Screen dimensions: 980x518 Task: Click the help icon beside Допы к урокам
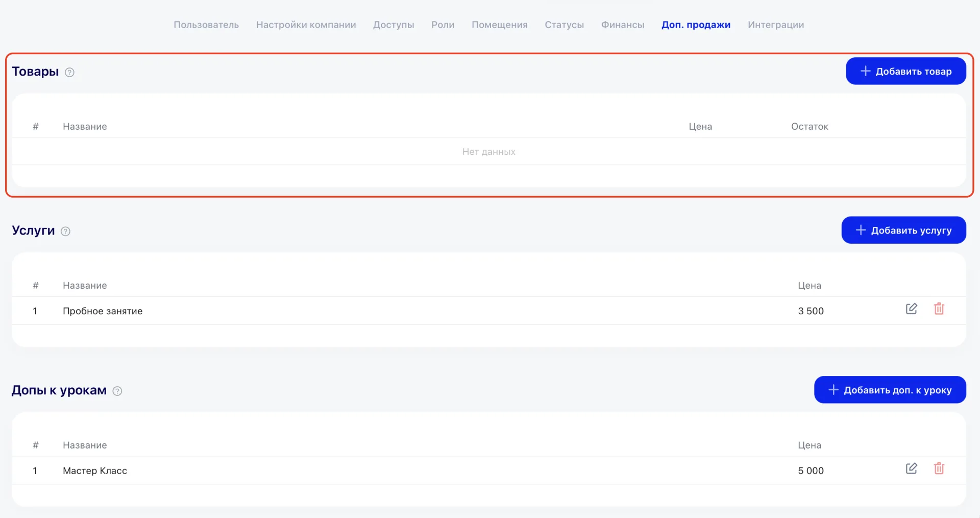click(x=117, y=391)
